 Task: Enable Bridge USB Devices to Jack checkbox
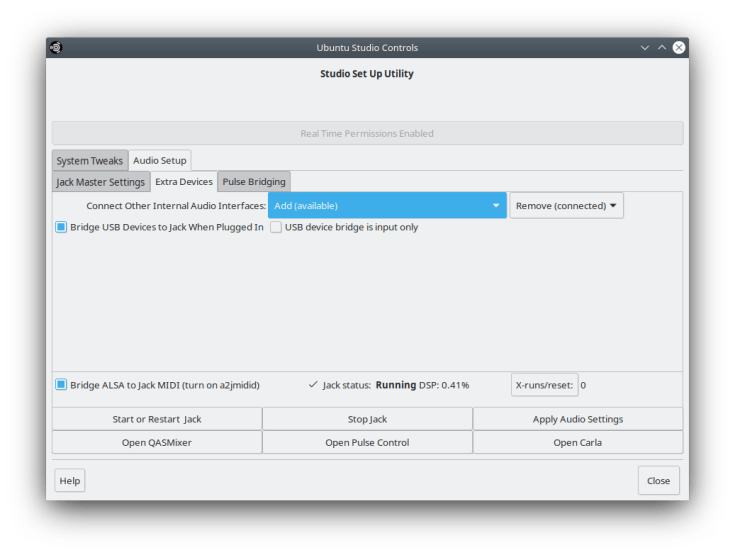pos(61,227)
